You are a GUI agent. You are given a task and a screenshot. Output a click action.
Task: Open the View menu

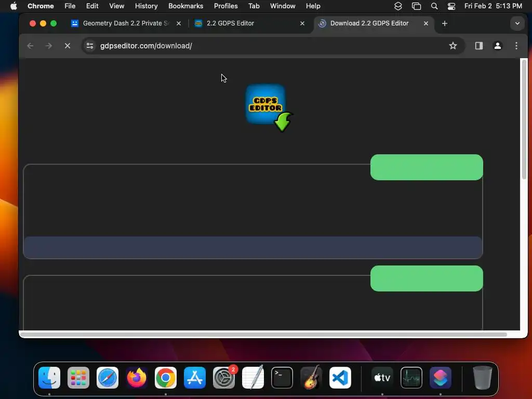117,6
